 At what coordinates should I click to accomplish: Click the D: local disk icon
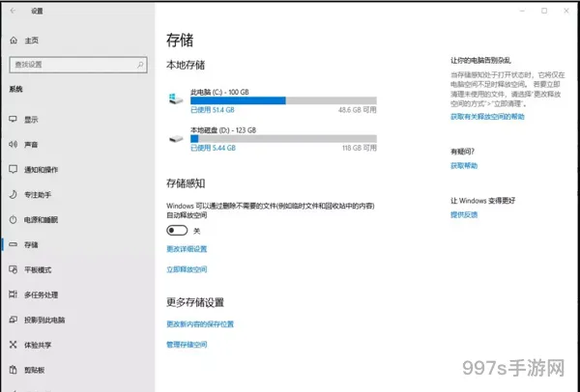click(176, 139)
